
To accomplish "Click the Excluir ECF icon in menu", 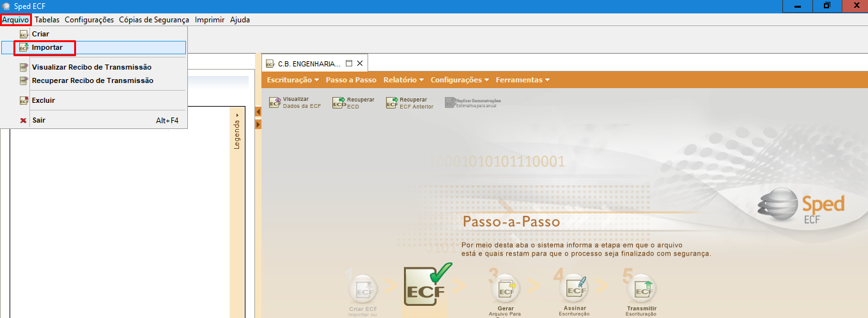I will (24, 100).
